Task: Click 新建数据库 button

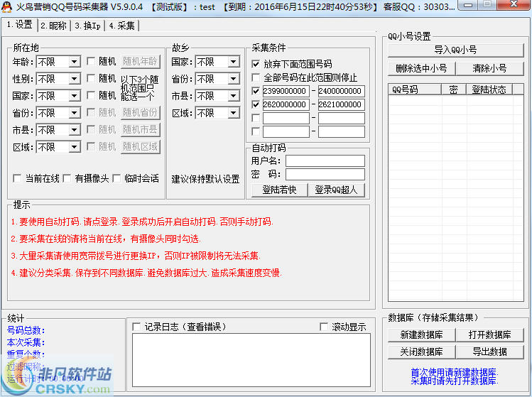Action: point(421,335)
